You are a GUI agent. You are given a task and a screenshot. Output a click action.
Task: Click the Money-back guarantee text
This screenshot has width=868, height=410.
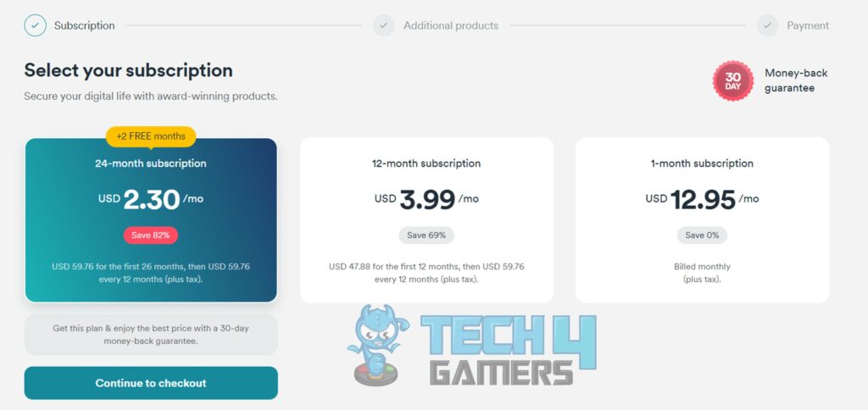(x=796, y=80)
